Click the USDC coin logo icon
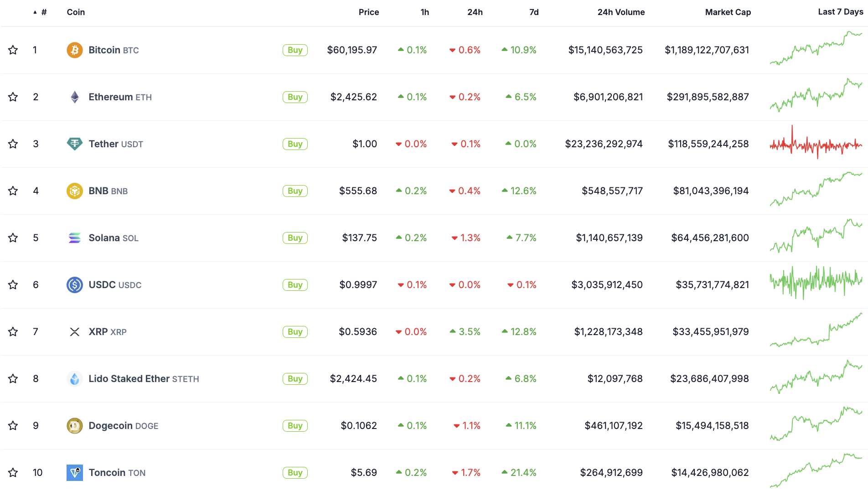Viewport: 868px width, 496px height. [75, 285]
